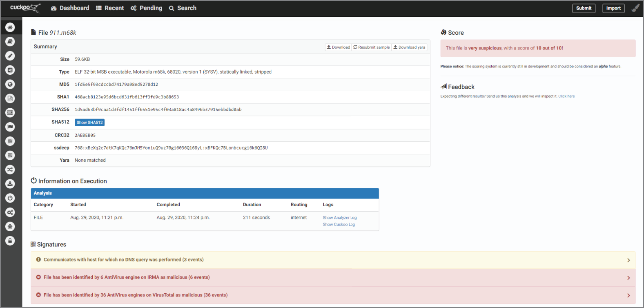Open the Show Analyzer Log link

click(340, 218)
